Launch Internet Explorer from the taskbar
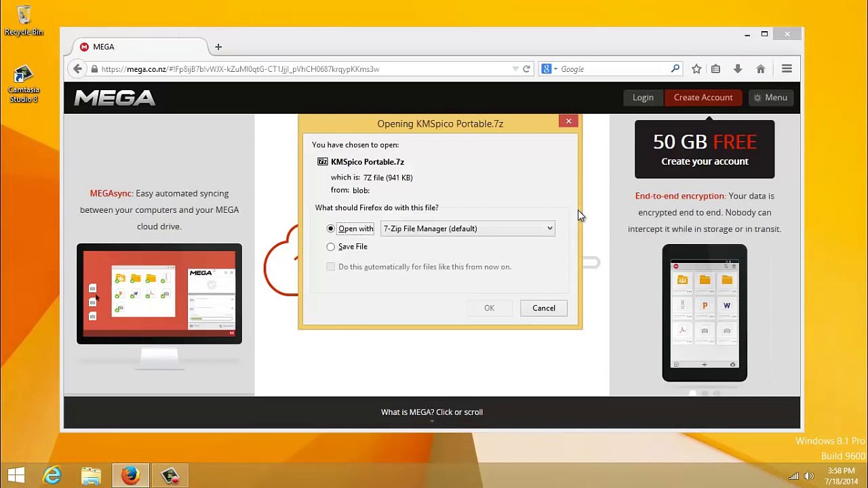 (x=52, y=475)
